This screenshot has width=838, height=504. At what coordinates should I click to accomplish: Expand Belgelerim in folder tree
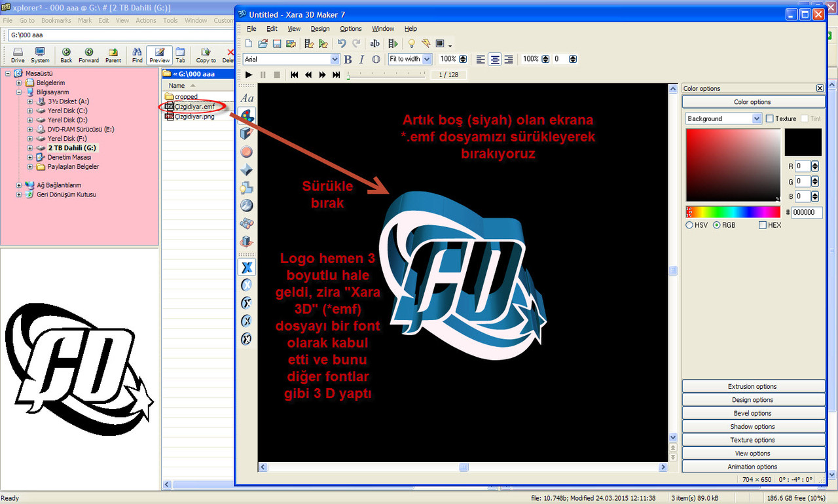click(x=18, y=83)
